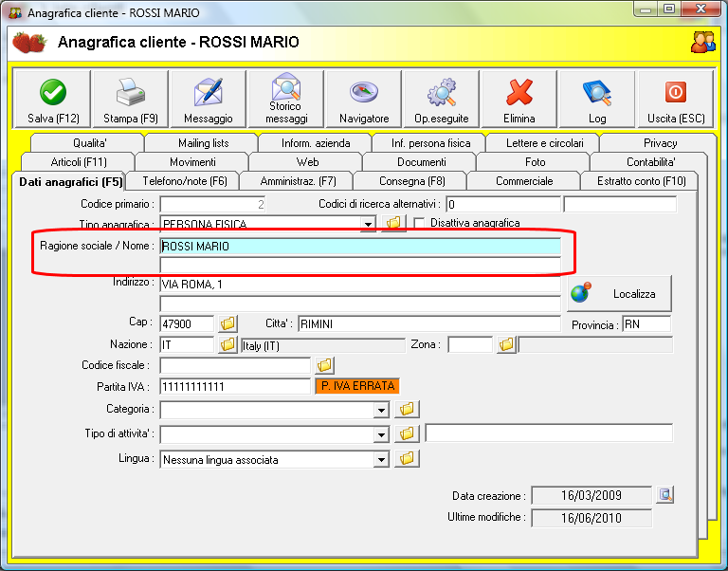Click Citta' field containing RIMINI

click(x=429, y=323)
